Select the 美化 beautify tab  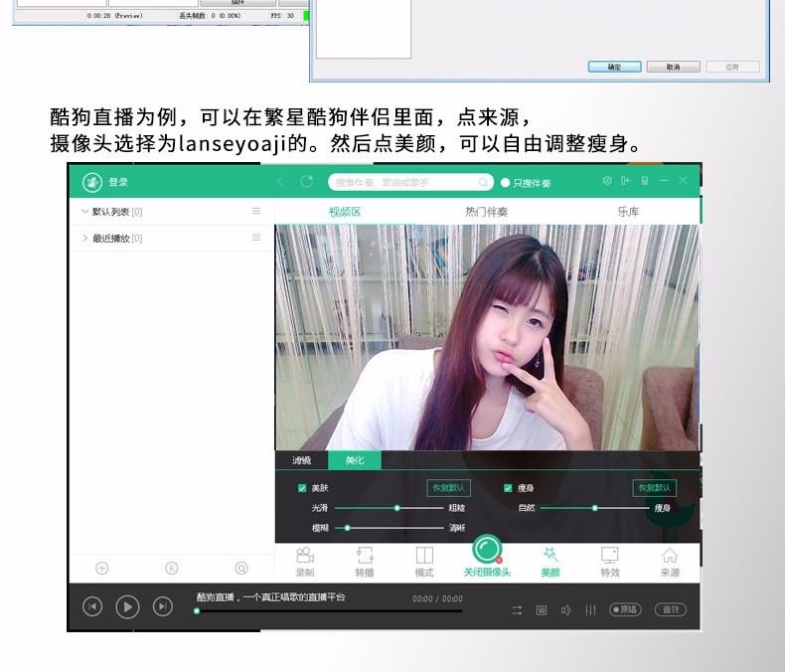(355, 460)
